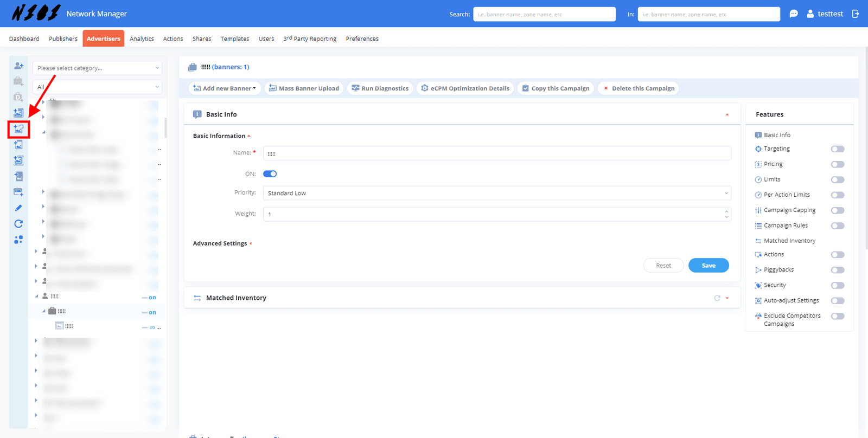Click the header Search input field
This screenshot has height=438, width=868.
click(544, 14)
